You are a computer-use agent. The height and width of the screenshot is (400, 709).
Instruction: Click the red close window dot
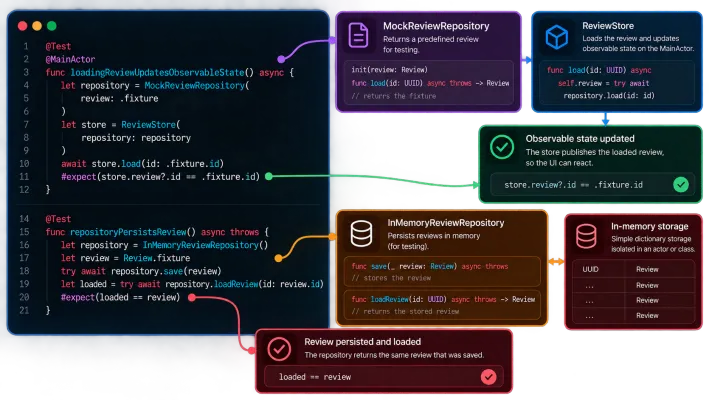(x=23, y=26)
